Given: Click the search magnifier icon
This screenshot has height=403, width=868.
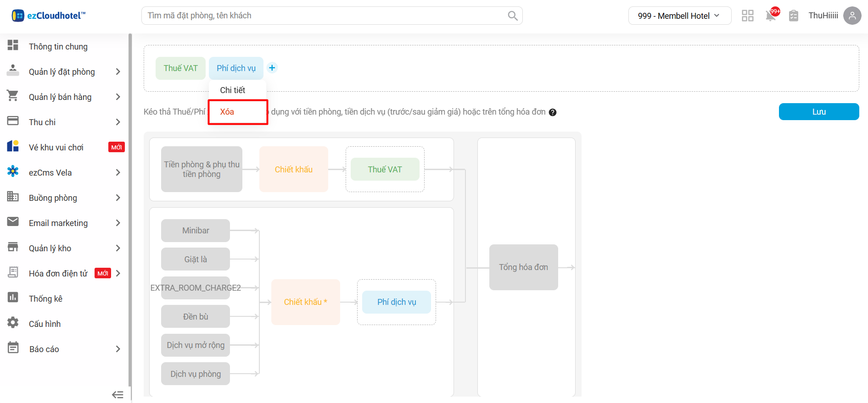Looking at the screenshot, I should click(x=512, y=16).
